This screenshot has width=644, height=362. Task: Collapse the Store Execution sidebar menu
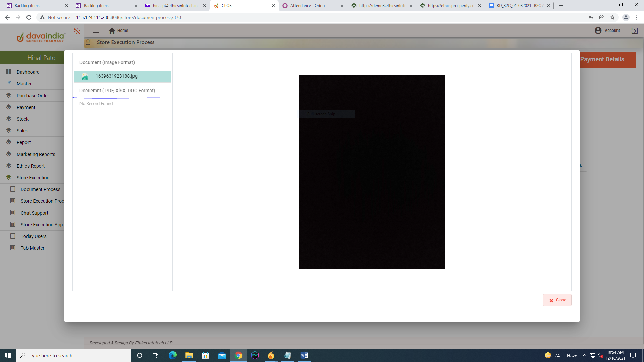click(33, 178)
